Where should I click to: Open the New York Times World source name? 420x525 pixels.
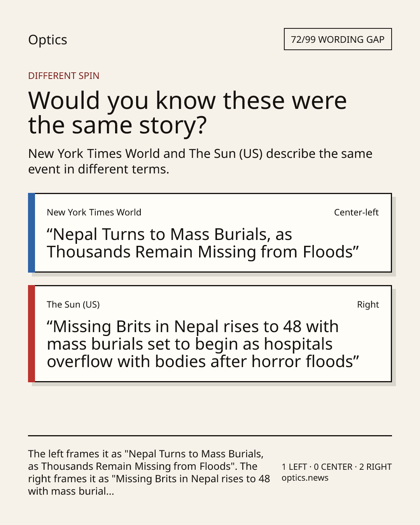pyautogui.click(x=94, y=212)
